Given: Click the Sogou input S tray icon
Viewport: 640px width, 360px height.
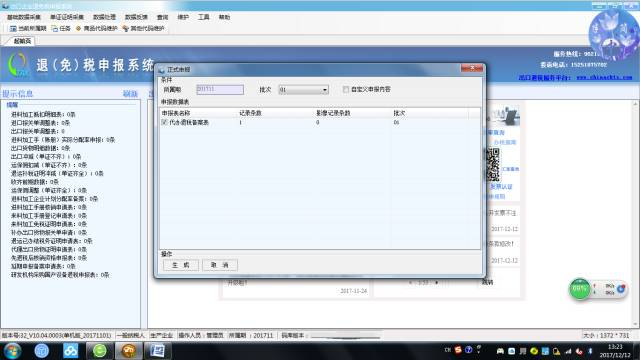Looking at the screenshot, I should click(x=458, y=350).
